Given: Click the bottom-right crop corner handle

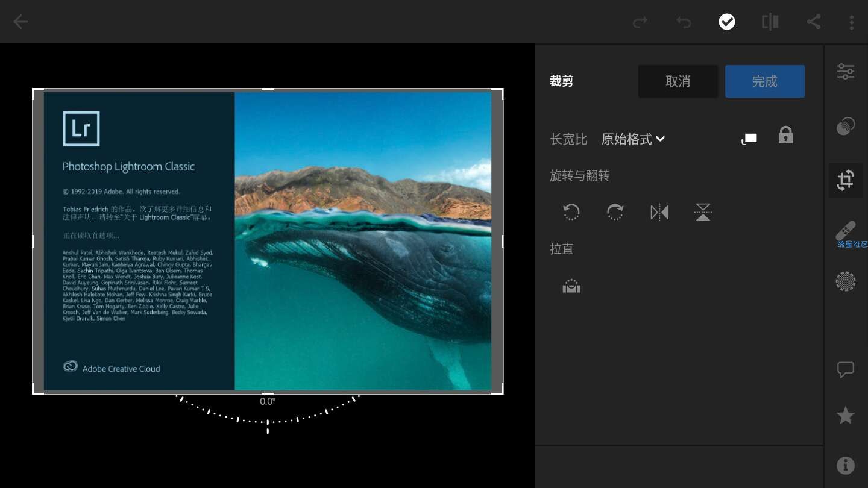Looking at the screenshot, I should pos(498,389).
